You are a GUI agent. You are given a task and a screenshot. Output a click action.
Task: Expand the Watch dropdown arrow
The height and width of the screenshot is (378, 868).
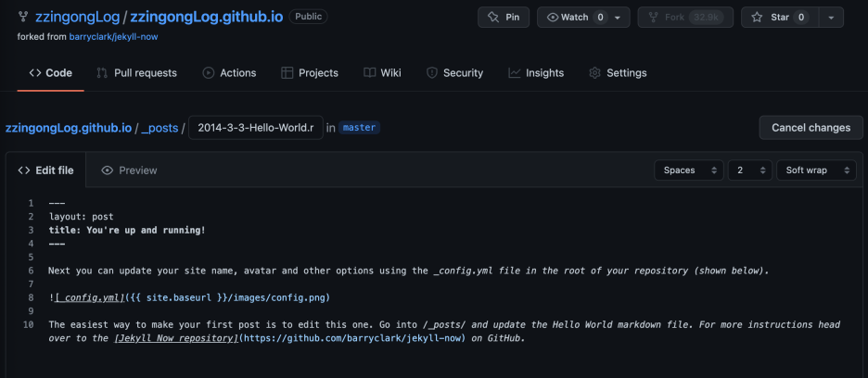618,18
